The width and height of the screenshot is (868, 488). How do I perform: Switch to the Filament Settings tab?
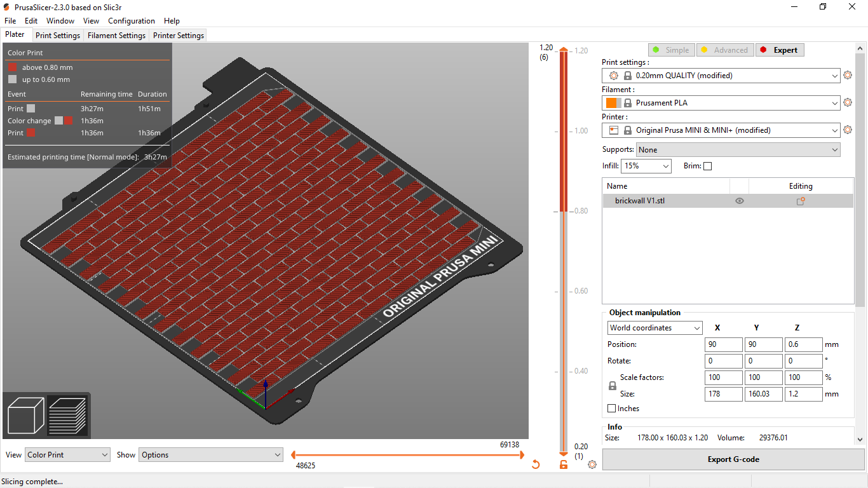pos(116,36)
